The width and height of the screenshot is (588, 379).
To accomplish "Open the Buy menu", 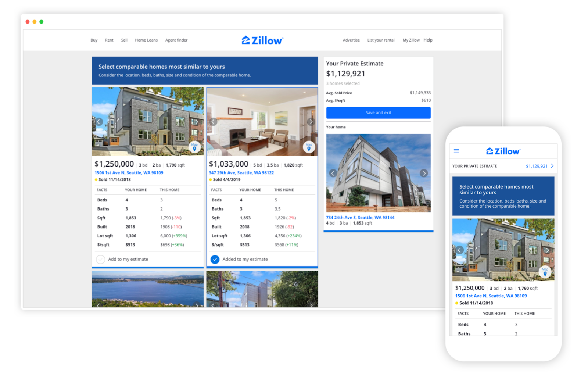I will click(x=94, y=40).
